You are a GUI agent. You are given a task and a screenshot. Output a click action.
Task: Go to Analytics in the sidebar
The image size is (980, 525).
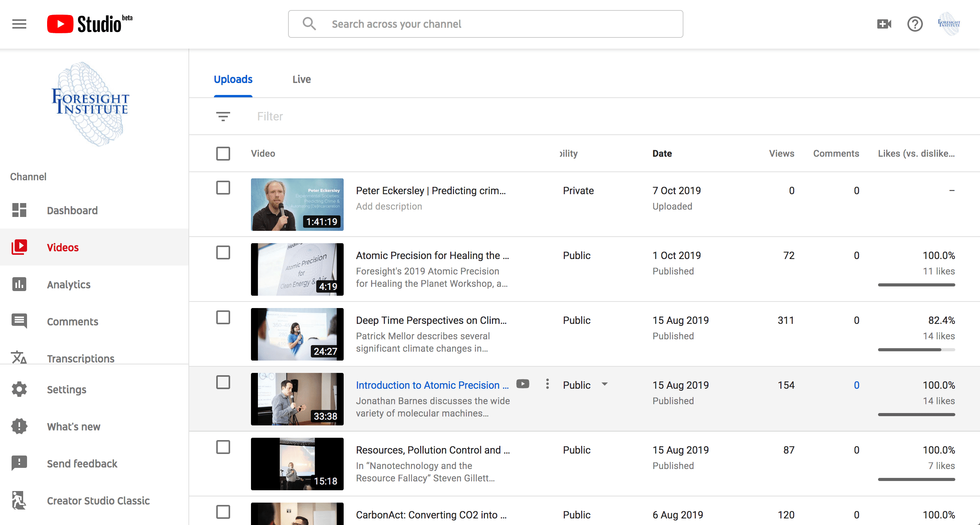tap(68, 285)
